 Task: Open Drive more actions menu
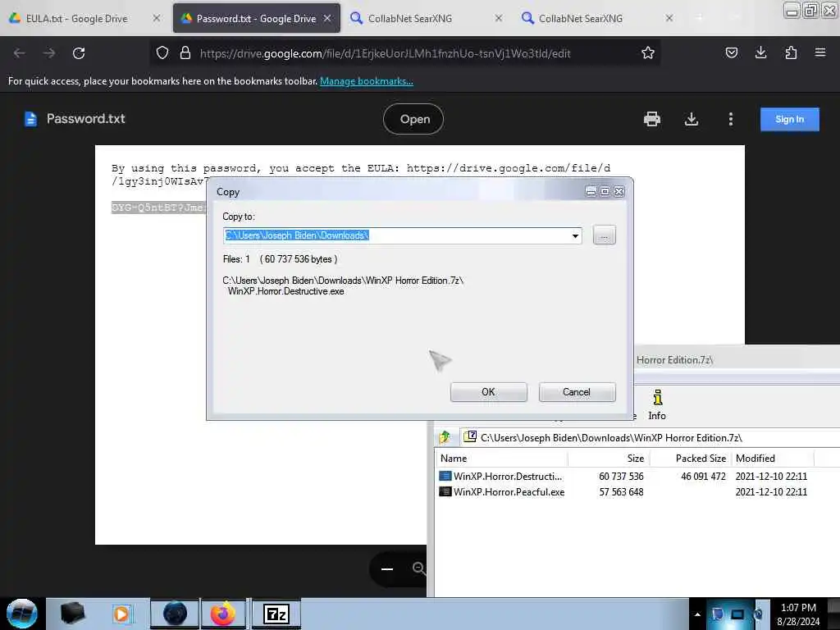731,119
